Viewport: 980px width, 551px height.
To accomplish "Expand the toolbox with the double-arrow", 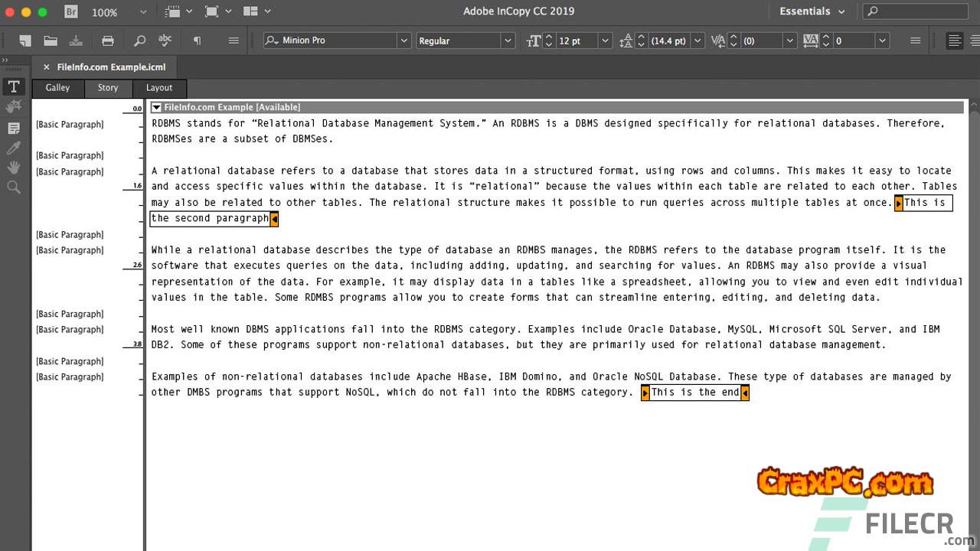I will point(5,60).
